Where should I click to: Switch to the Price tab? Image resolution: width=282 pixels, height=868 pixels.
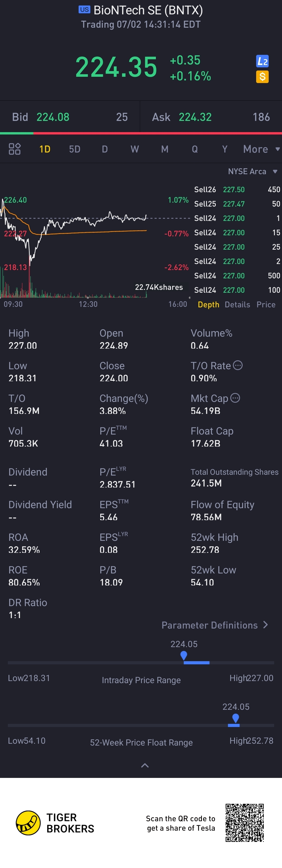266,304
